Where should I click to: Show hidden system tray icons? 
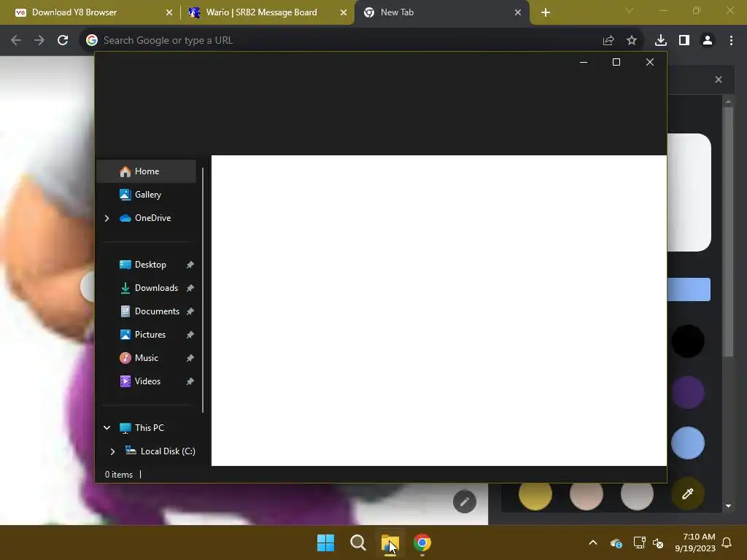592,542
